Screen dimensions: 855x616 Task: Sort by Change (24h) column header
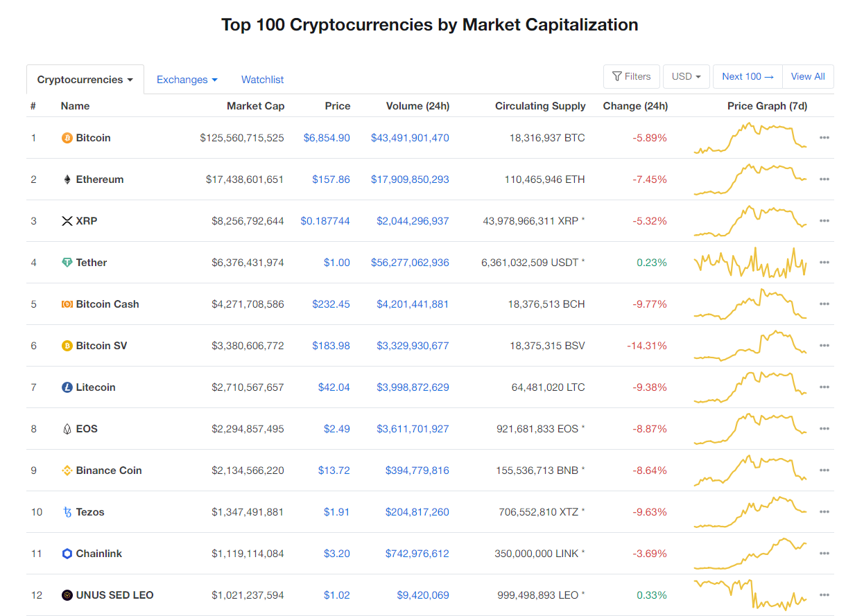(635, 106)
